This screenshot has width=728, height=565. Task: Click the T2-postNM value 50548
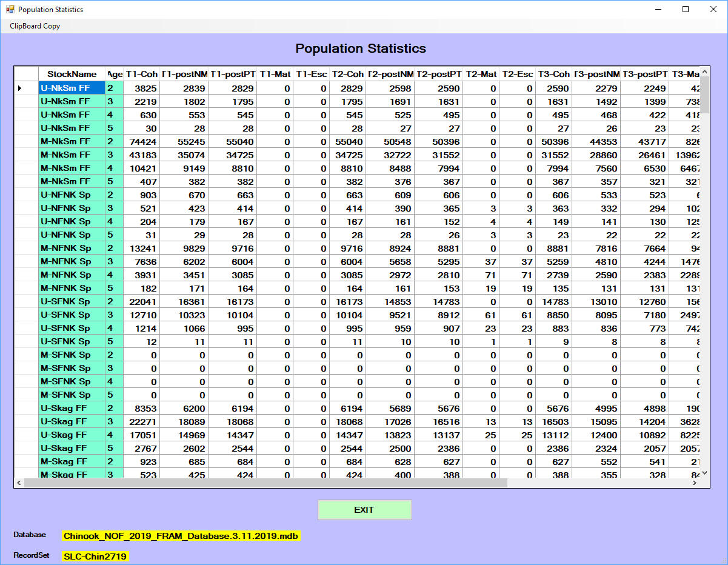(390, 141)
